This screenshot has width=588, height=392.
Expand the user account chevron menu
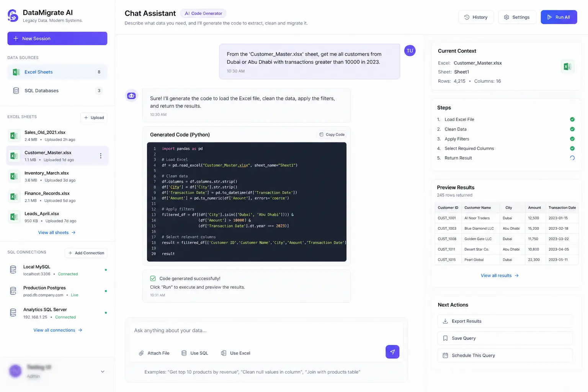point(103,371)
